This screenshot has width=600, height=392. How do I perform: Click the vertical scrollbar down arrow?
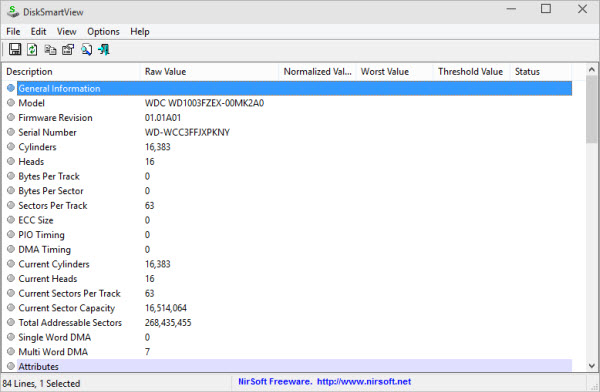(x=592, y=366)
